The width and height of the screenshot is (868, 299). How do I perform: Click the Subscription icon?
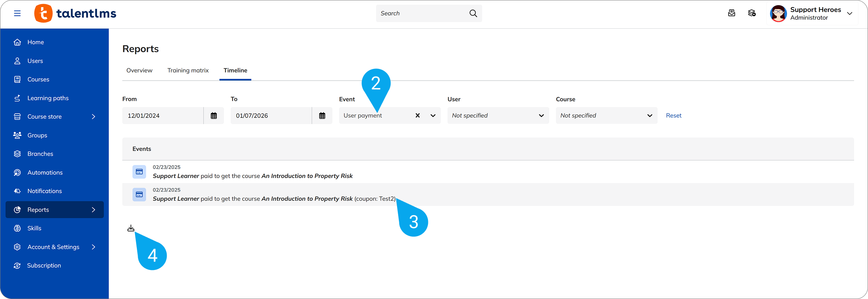pos(17,265)
